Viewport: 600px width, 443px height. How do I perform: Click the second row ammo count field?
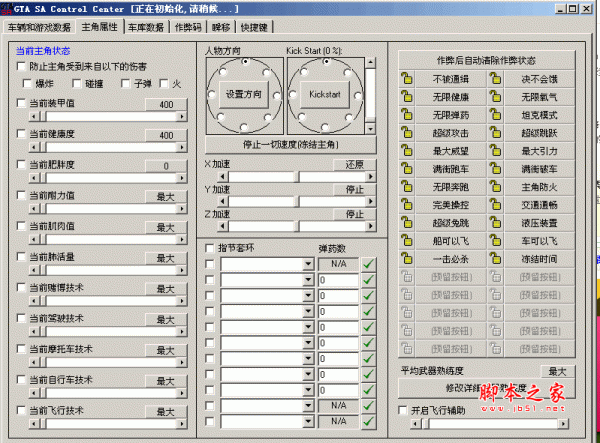338,280
